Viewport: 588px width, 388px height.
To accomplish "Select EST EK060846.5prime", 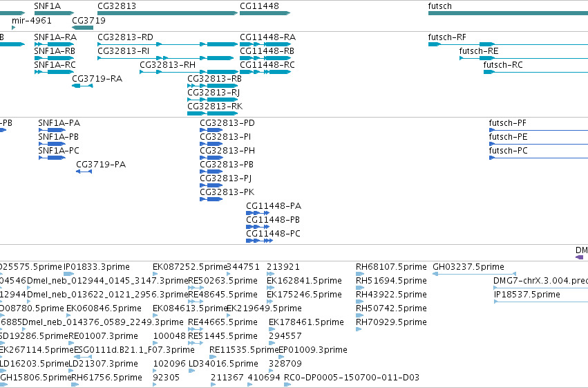I will 69,315.
